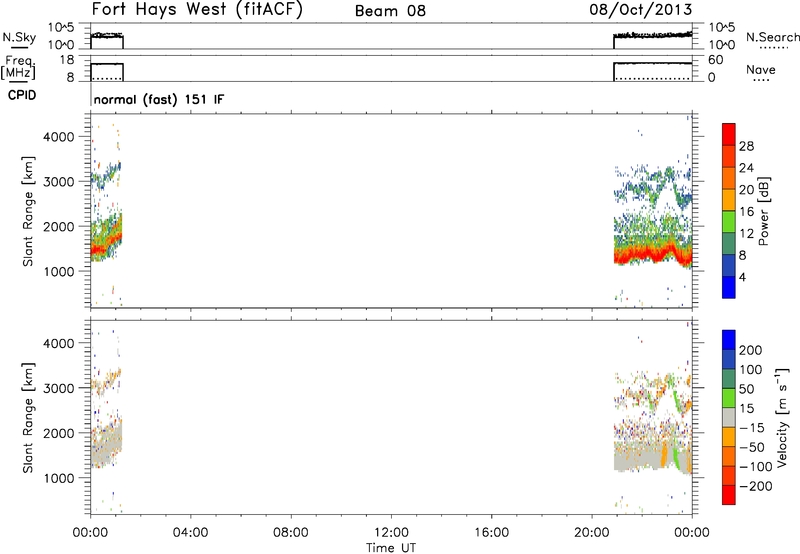Image resolution: width=800 pixels, height=554 pixels.
Task: Click the "Time UT" axis title
Action: [391, 548]
